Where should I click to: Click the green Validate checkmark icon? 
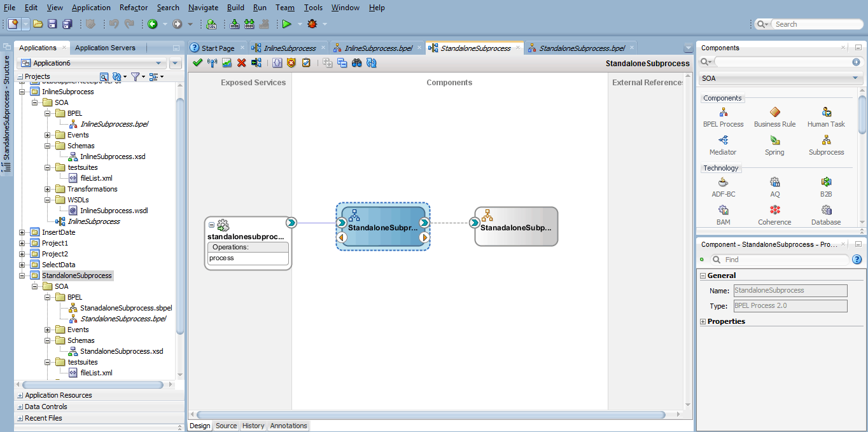[197, 62]
